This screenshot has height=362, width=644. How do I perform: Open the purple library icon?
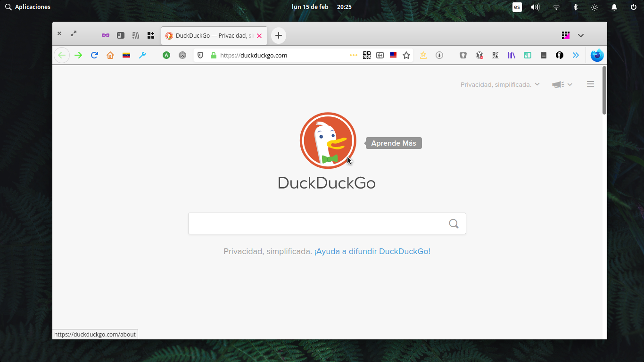(512, 55)
